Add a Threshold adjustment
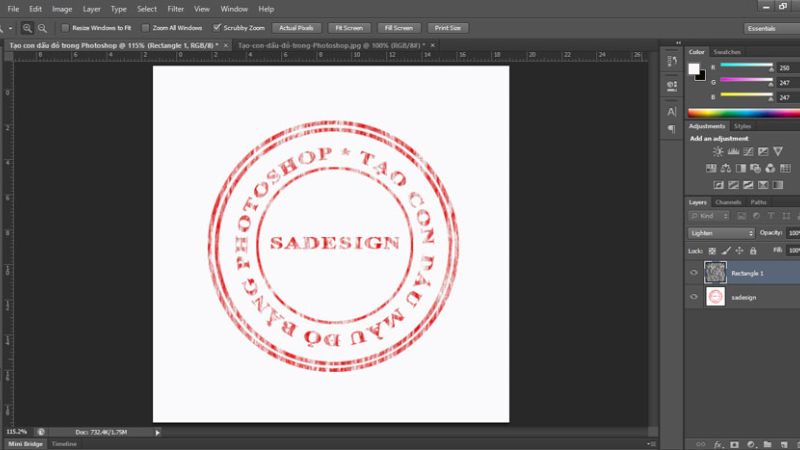The width and height of the screenshot is (800, 450). click(x=748, y=185)
